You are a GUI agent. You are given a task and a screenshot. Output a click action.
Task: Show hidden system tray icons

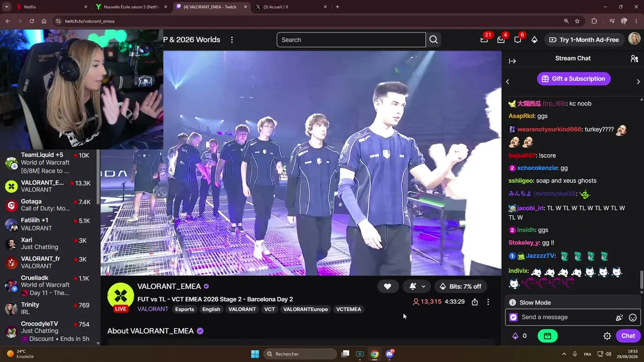(563, 354)
